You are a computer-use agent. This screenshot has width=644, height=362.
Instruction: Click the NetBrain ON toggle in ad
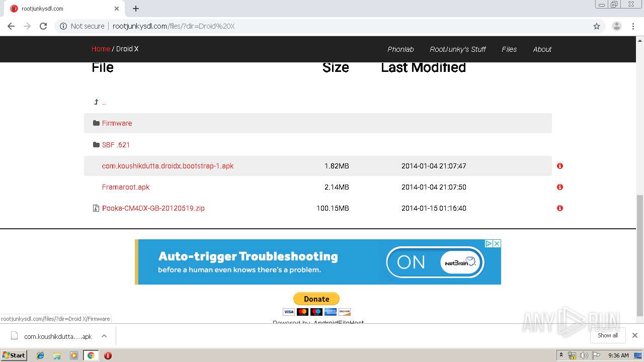(435, 262)
